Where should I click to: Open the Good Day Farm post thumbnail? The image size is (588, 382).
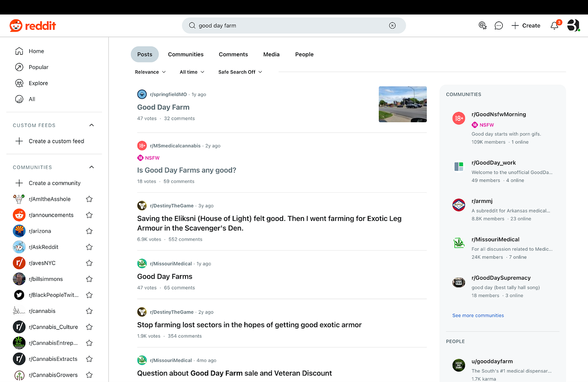[x=403, y=104]
